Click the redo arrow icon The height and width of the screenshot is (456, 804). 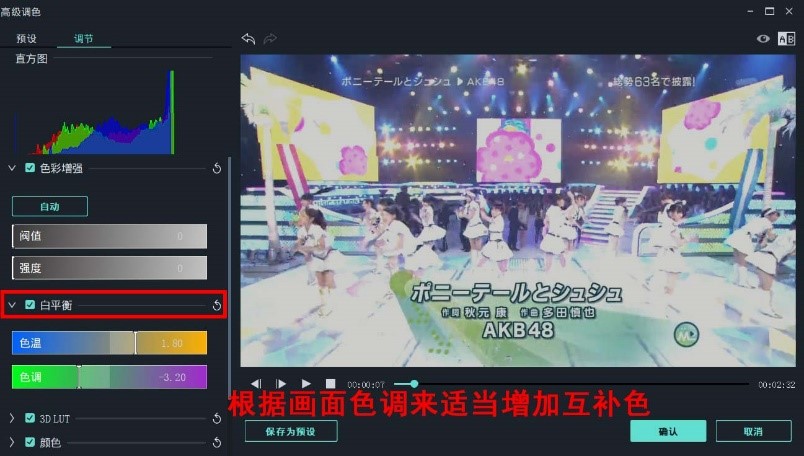click(x=270, y=38)
